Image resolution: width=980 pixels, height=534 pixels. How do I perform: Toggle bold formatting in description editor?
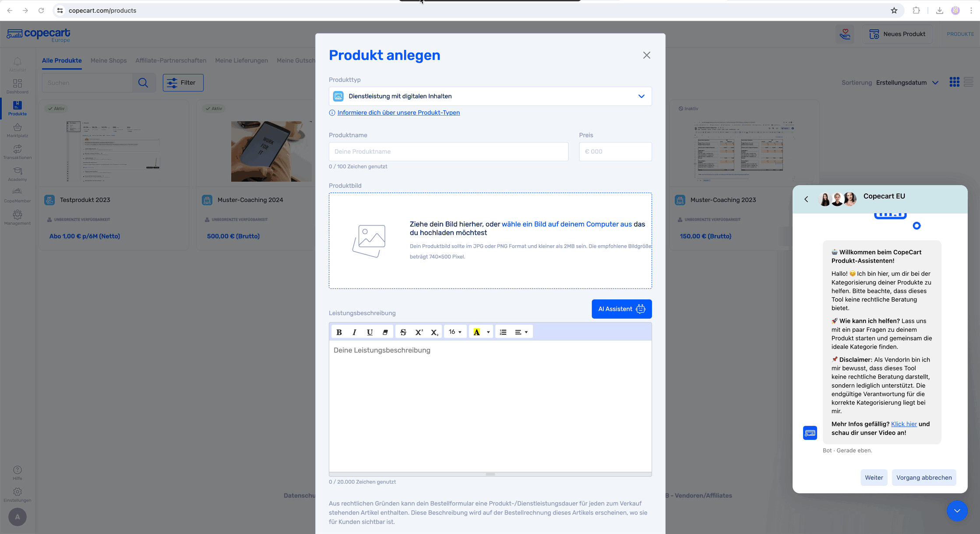339,332
